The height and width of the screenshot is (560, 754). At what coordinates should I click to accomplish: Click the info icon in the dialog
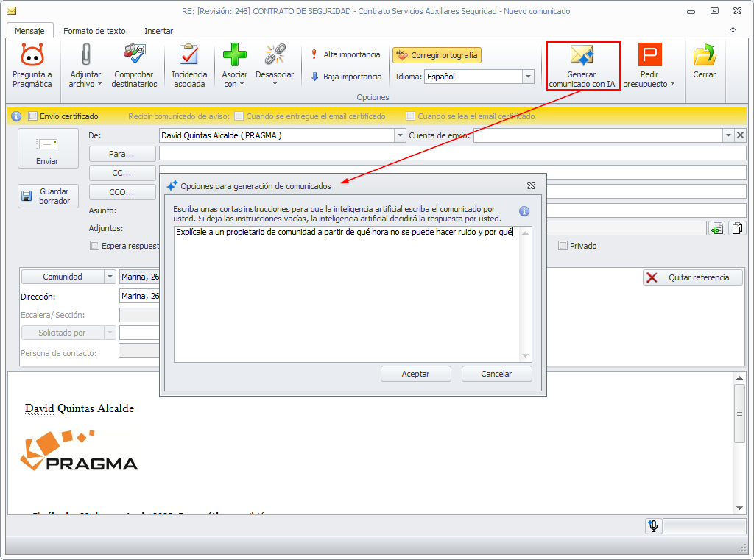(x=524, y=211)
